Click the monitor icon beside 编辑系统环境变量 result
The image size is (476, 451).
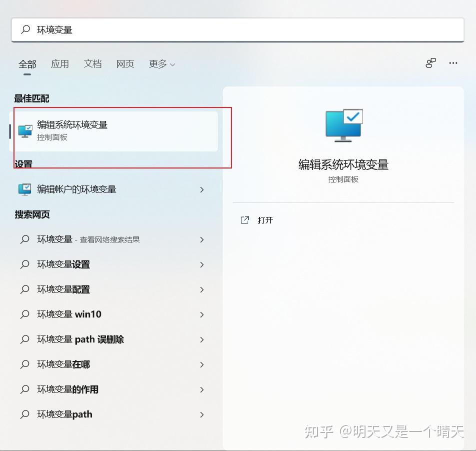click(25, 131)
